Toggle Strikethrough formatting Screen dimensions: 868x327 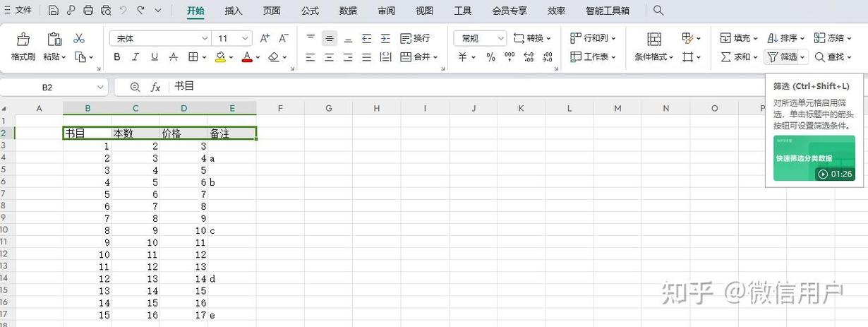pos(174,57)
